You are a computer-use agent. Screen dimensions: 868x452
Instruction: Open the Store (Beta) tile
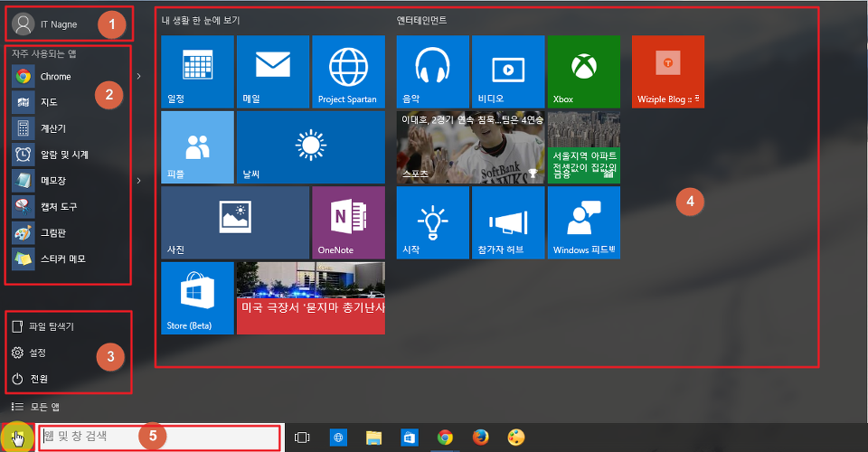coord(197,297)
